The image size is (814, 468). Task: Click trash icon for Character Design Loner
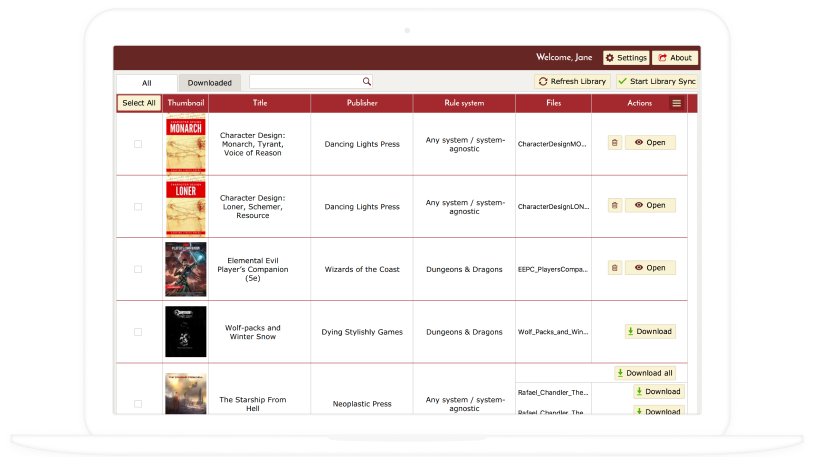(x=614, y=205)
